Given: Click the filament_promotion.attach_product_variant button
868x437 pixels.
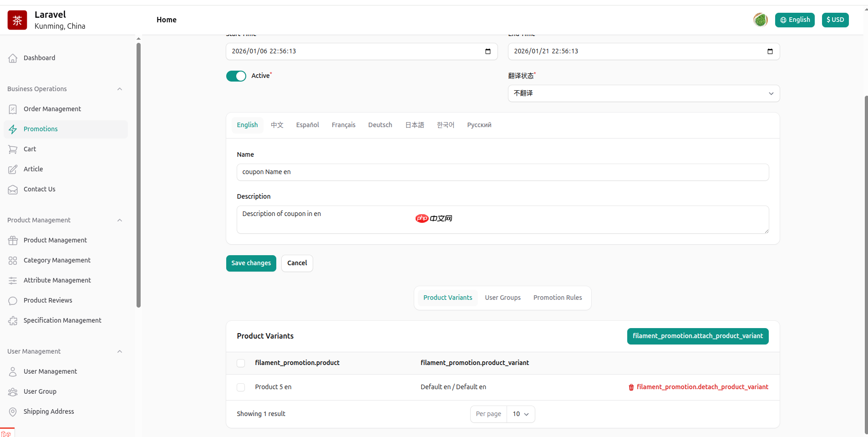Looking at the screenshot, I should point(697,336).
